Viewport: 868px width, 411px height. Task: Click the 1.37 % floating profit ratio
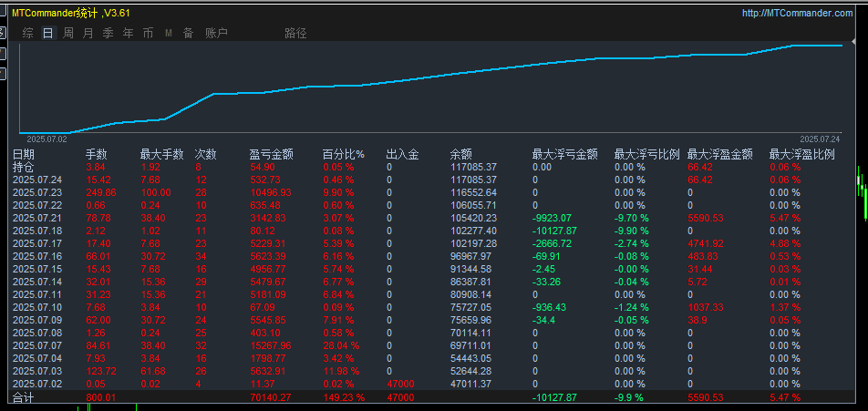click(785, 307)
